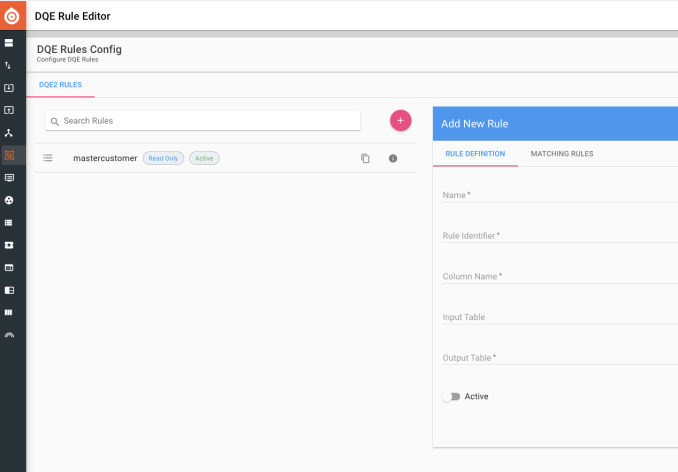Open the highlighted DQE rule editor sidebar icon
The height and width of the screenshot is (472, 678).
point(9,155)
